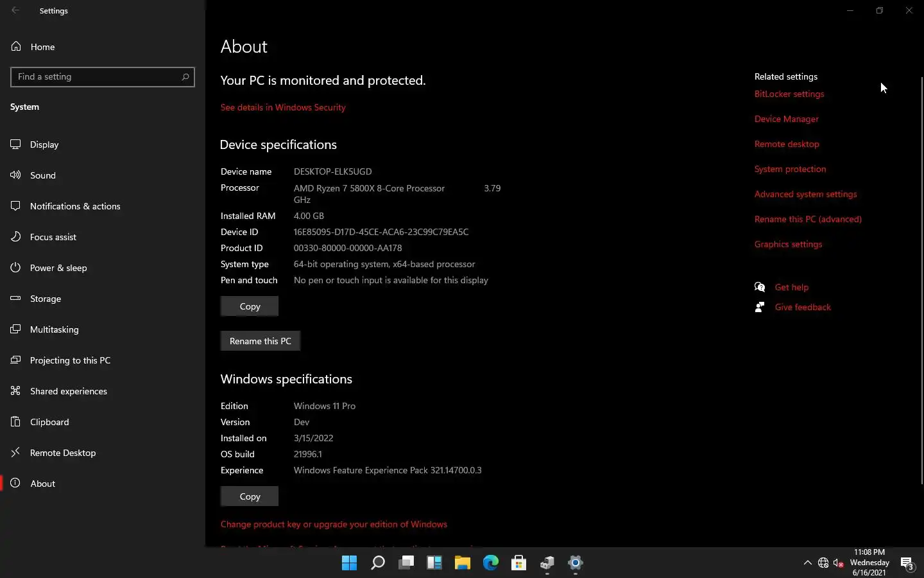Open Microsoft Store from taskbar
The height and width of the screenshot is (578, 924).
click(519, 563)
